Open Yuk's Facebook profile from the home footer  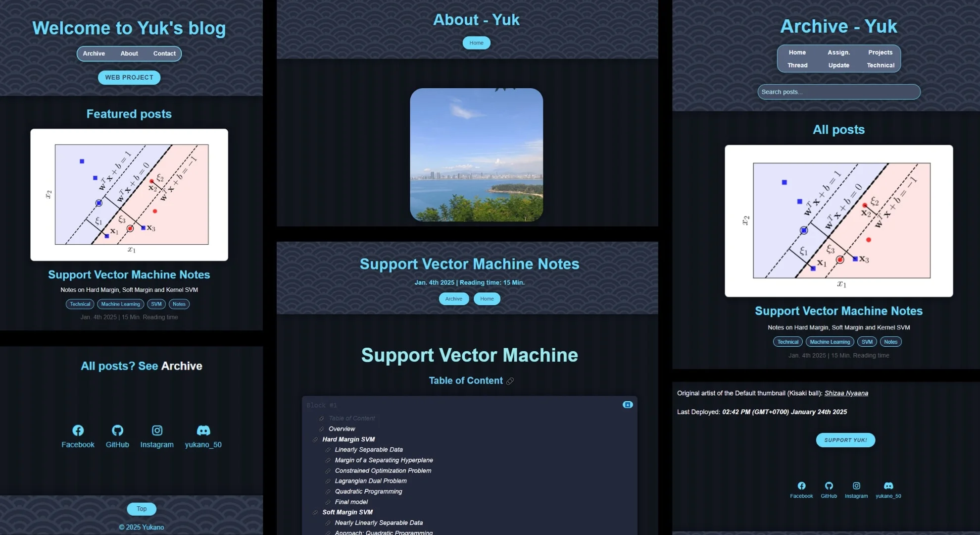78,430
